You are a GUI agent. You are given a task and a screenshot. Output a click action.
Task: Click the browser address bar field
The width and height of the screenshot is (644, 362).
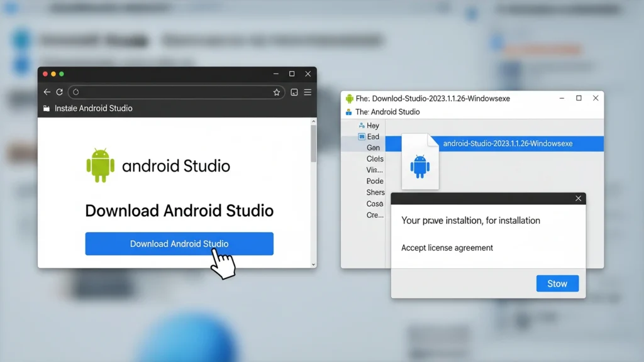pyautogui.click(x=176, y=92)
